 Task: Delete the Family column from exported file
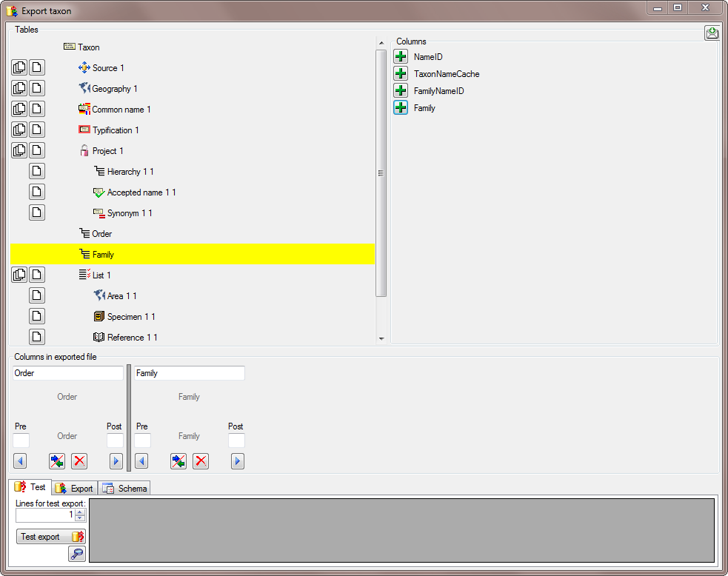(200, 461)
